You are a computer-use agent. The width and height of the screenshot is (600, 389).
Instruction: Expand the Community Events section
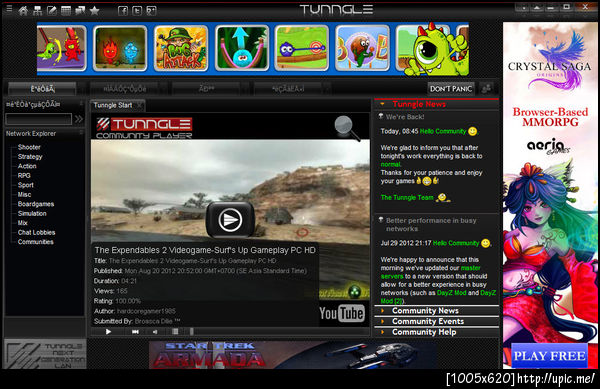437,321
